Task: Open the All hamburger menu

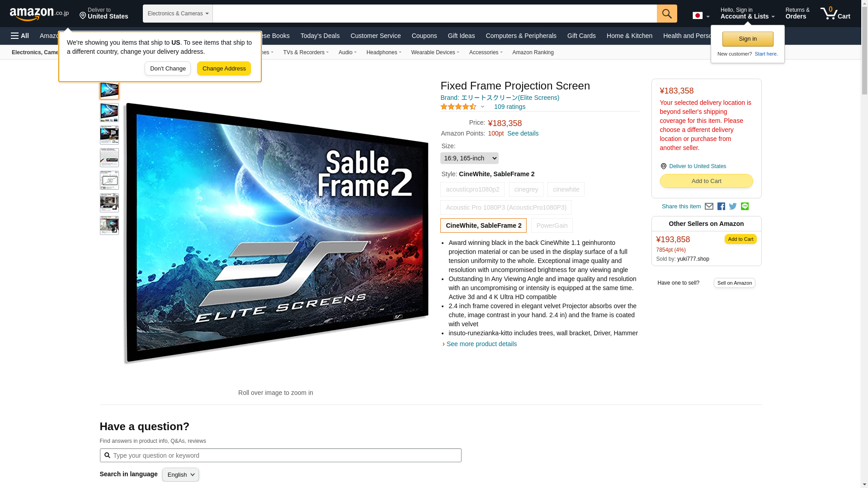Action: pos(20,36)
